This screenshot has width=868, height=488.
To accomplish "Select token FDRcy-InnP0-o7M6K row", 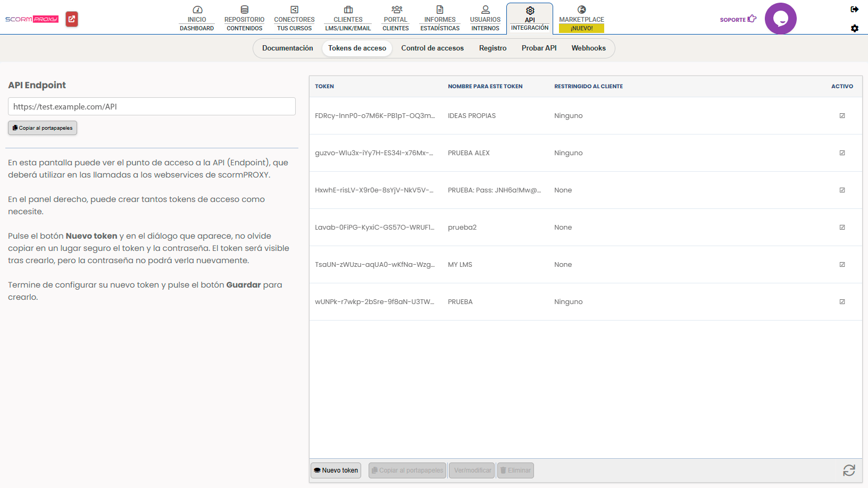I will pos(586,116).
